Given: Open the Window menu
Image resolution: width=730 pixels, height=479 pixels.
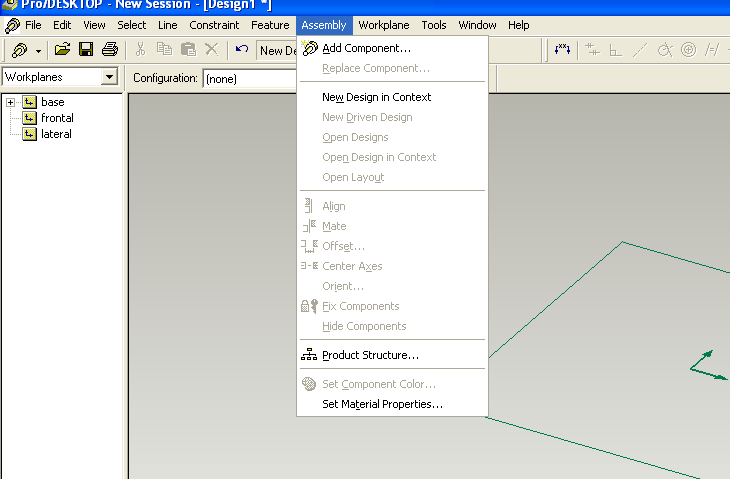Looking at the screenshot, I should (477, 25).
